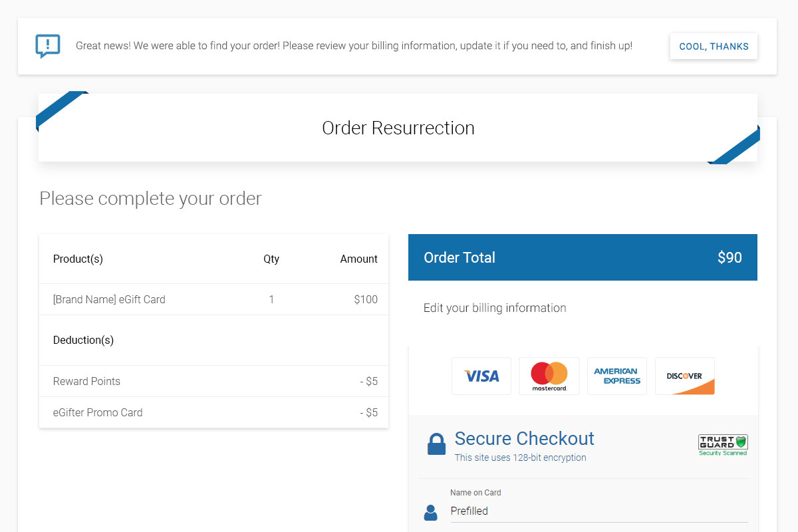Open the Trust Guard security badge
The height and width of the screenshot is (532, 798).
(x=723, y=445)
